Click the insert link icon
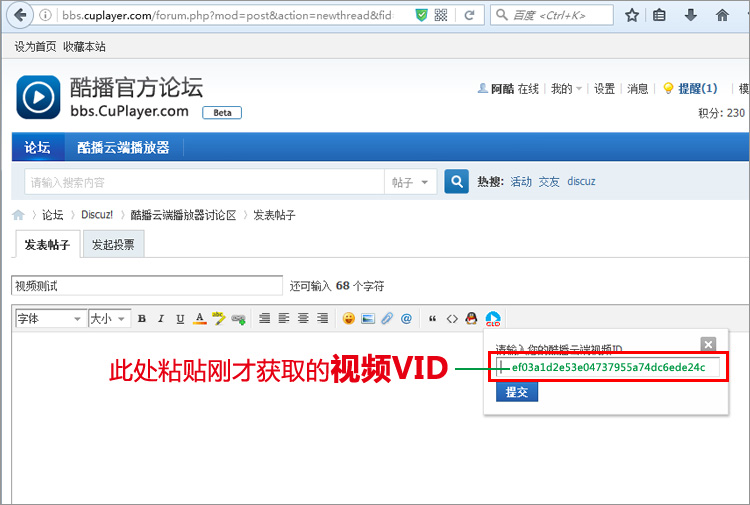The width and height of the screenshot is (750, 505). pos(238,319)
